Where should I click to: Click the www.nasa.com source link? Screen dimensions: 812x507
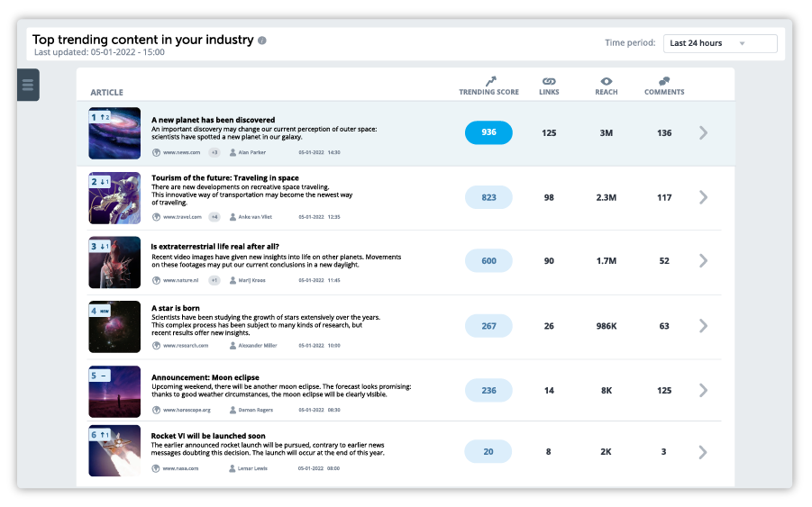pyautogui.click(x=180, y=468)
